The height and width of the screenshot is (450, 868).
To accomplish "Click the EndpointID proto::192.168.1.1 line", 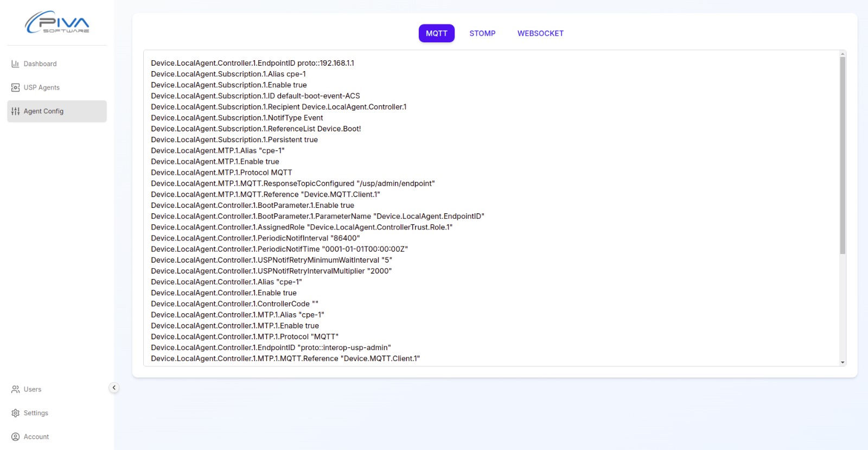I will click(x=252, y=63).
